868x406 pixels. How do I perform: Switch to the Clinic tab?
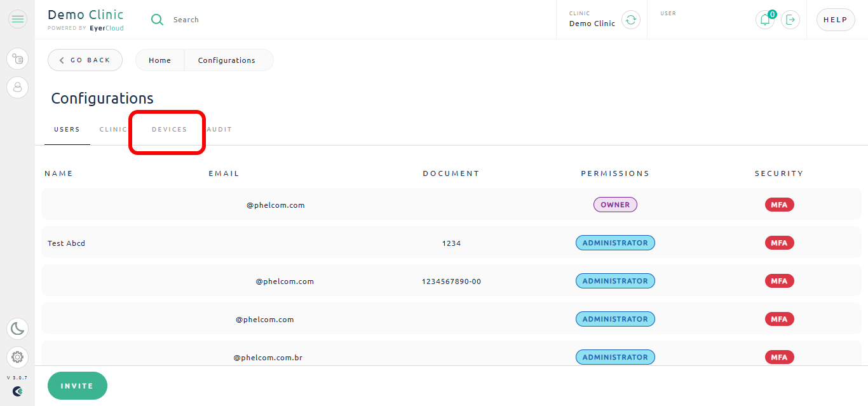point(113,130)
